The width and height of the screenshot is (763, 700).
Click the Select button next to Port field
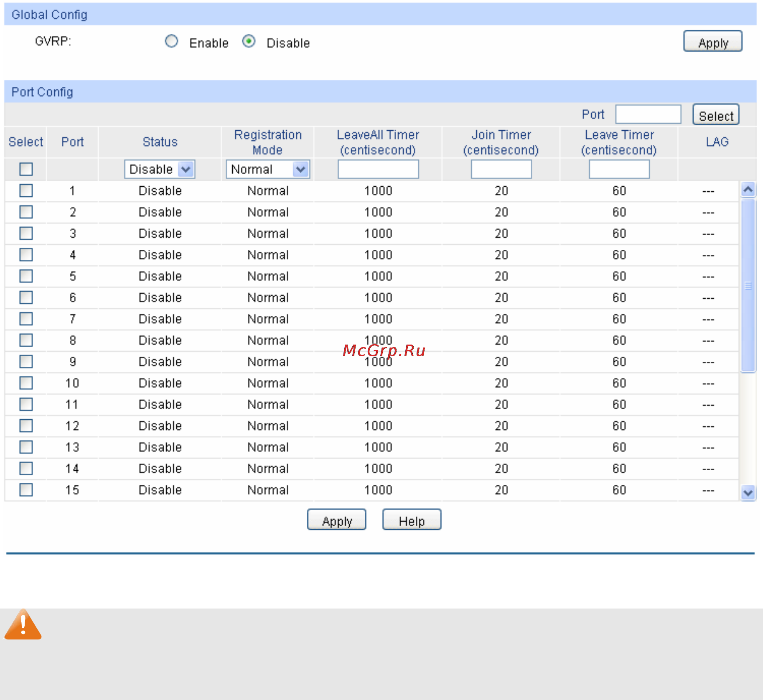[716, 115]
